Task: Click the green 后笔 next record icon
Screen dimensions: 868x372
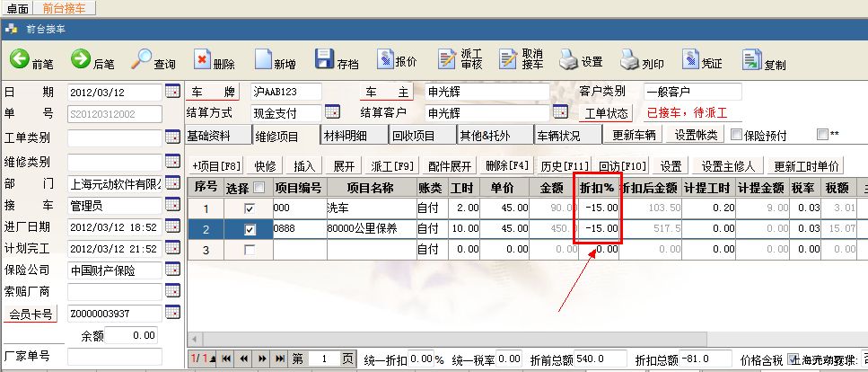Action: pos(81,60)
